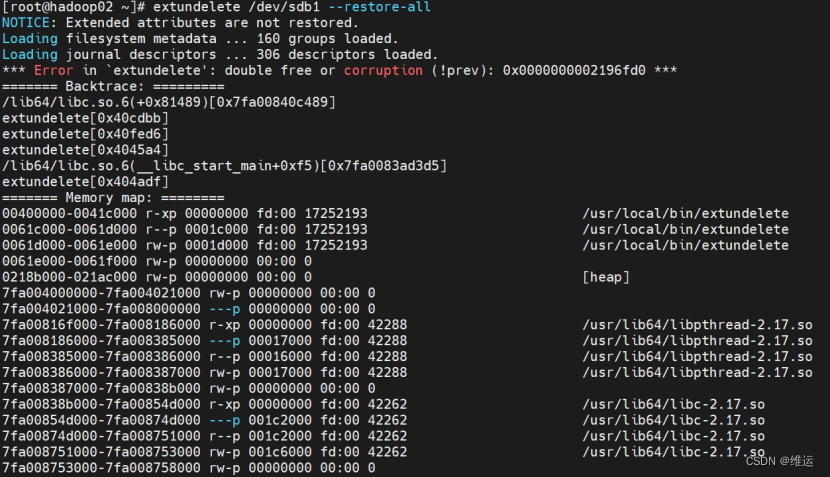This screenshot has height=477, width=830.
Task: Select the red Error word
Action: (53, 70)
